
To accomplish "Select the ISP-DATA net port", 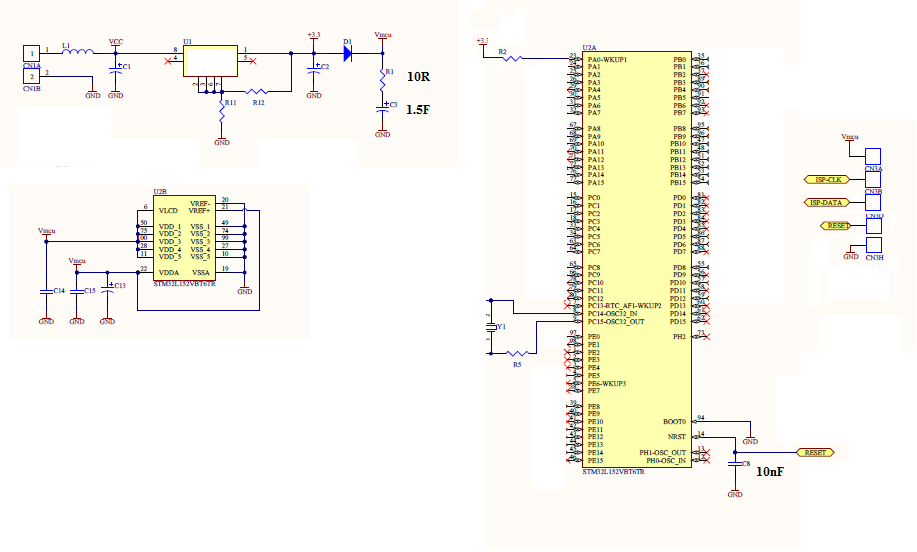I will click(x=826, y=203).
